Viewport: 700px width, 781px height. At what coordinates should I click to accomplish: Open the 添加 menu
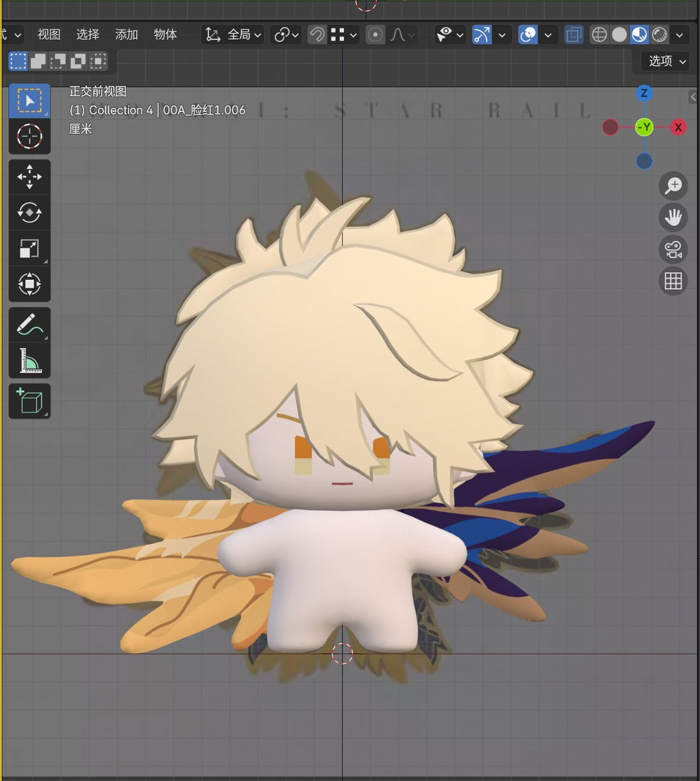pos(126,34)
